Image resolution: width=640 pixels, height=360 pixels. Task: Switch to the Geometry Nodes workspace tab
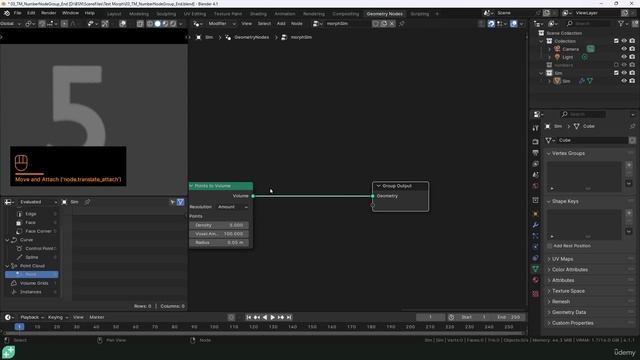coord(384,13)
